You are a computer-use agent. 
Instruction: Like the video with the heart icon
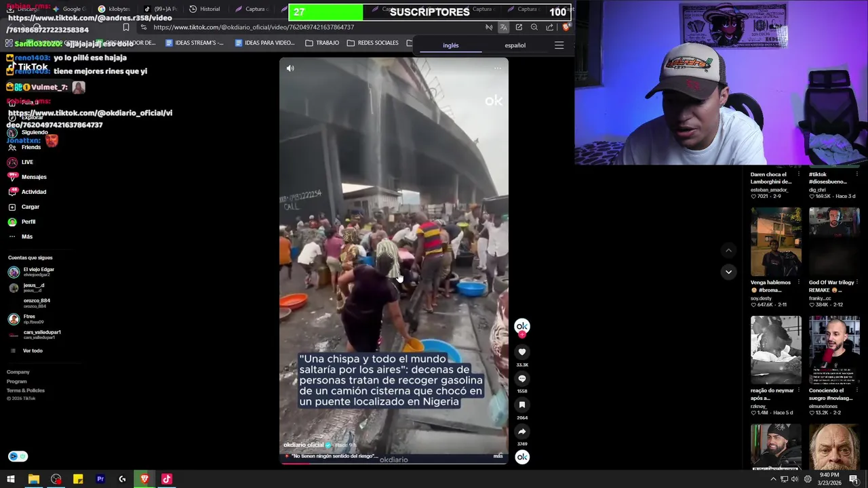pos(522,352)
